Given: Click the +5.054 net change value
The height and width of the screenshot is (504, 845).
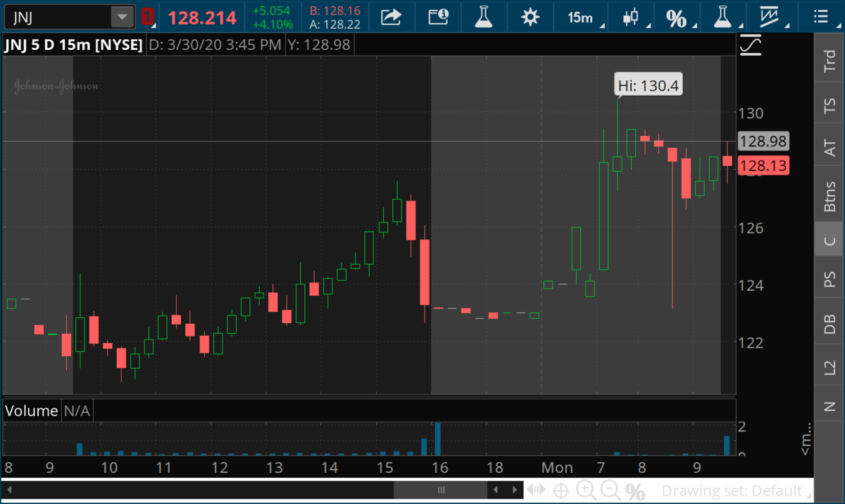Looking at the screenshot, I should click(271, 11).
